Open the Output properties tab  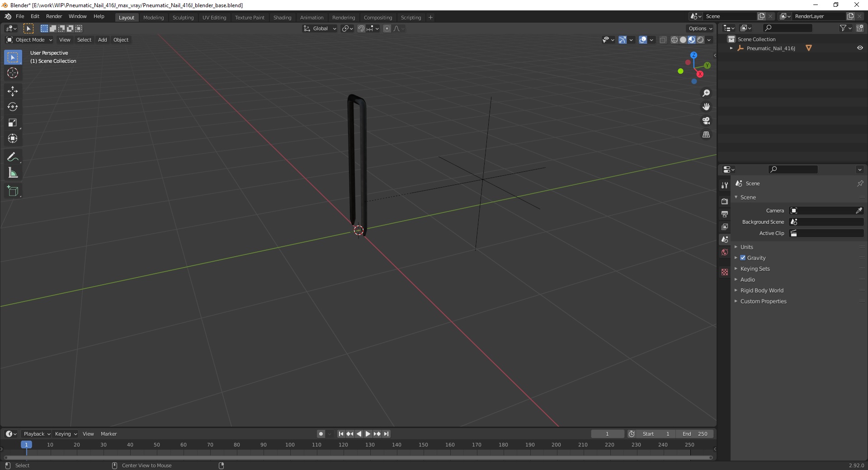tap(725, 214)
